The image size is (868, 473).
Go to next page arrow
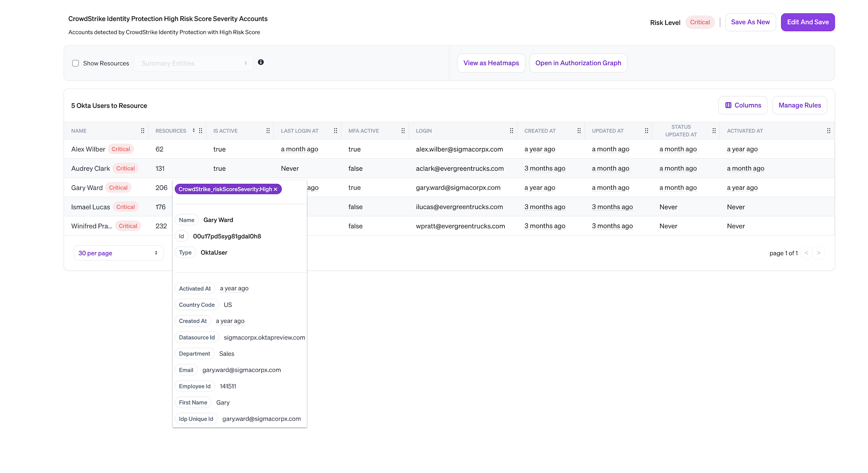[818, 253]
